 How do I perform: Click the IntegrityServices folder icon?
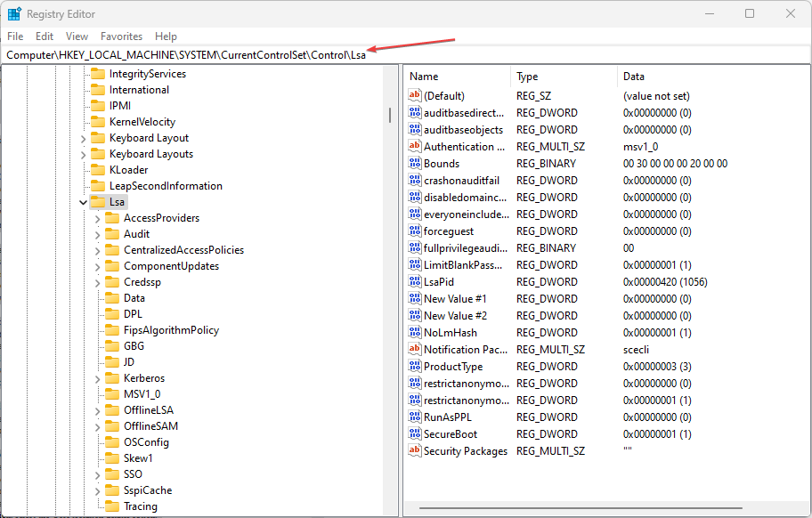98,74
